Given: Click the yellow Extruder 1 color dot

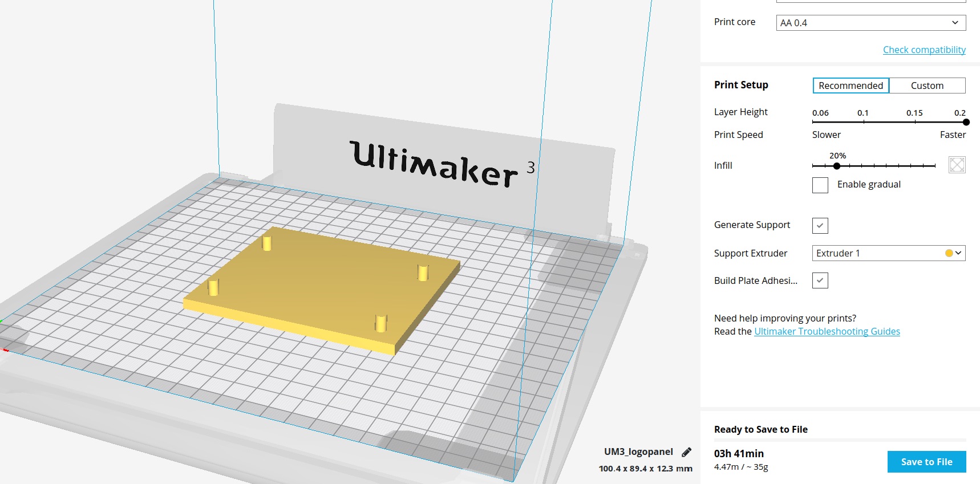Looking at the screenshot, I should (949, 253).
